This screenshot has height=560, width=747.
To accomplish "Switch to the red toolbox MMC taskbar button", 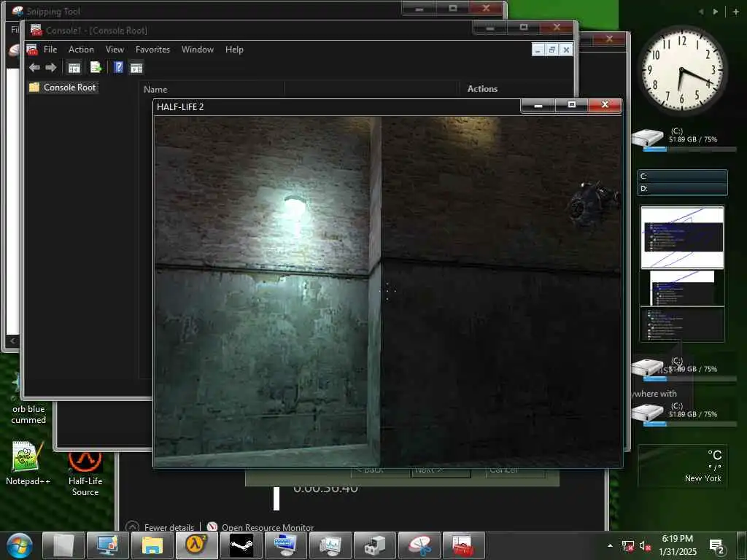I will point(463,545).
